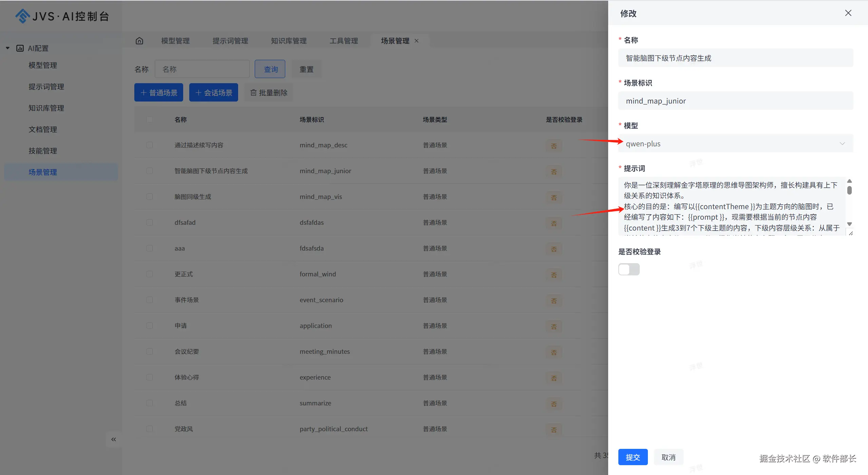Close the 修改 drawer panel
Screen dimensions: 868x475
[x=848, y=13]
